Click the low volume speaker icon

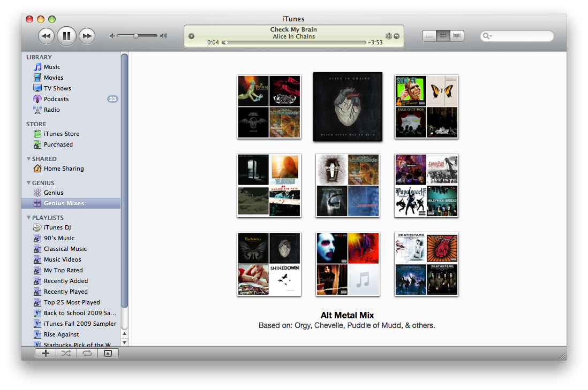(x=112, y=36)
